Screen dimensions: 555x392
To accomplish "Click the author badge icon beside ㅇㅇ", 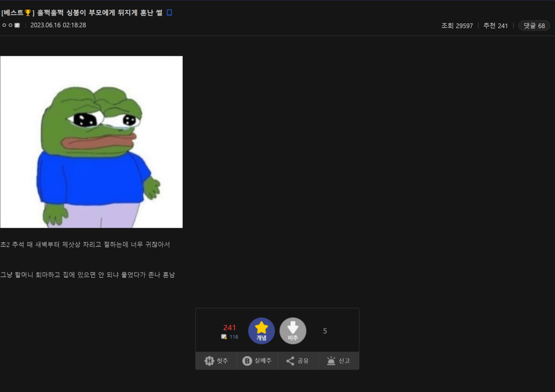I will pos(17,26).
